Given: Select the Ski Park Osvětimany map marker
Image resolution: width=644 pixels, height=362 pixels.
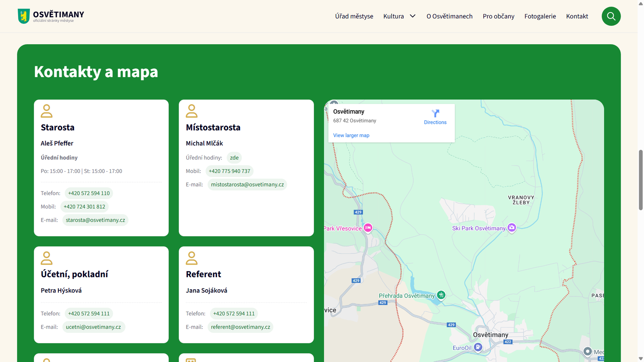Looking at the screenshot, I should pyautogui.click(x=511, y=228).
